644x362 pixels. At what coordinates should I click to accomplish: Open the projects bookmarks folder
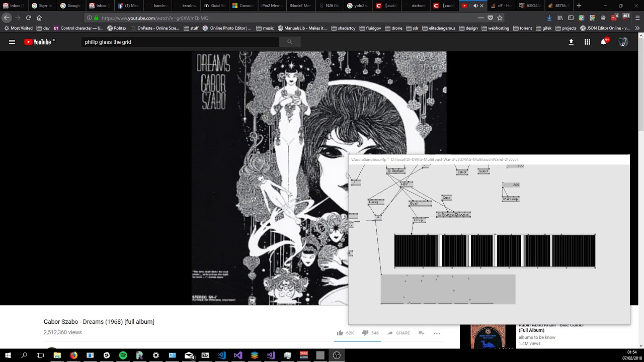coord(566,28)
